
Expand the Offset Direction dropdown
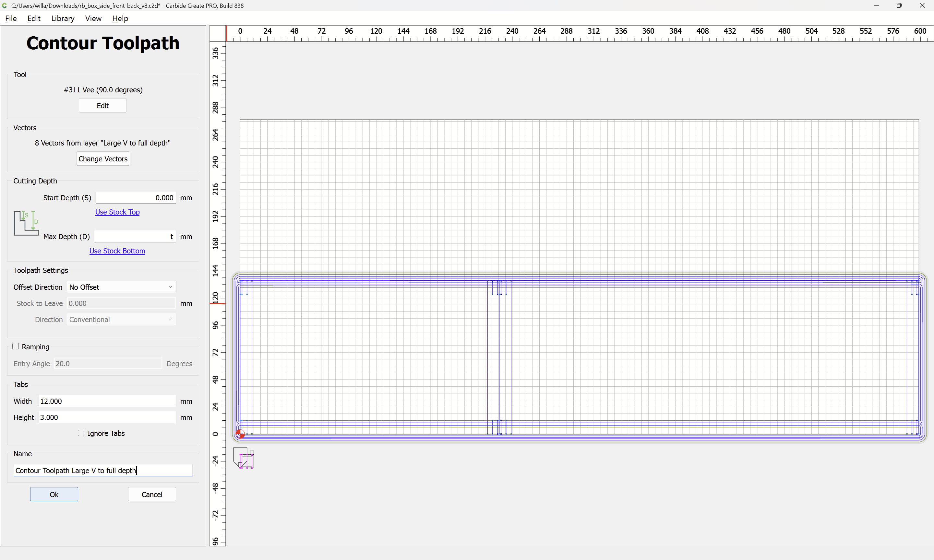[x=121, y=287]
